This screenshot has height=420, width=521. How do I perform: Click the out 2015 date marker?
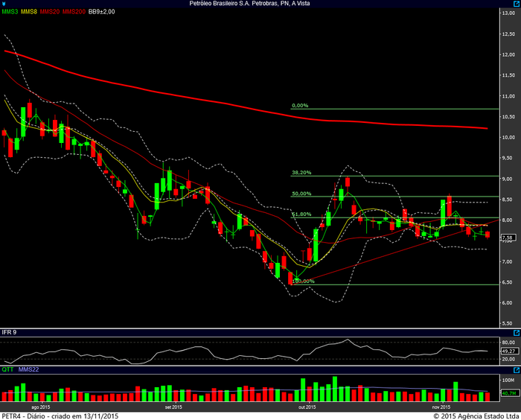pyautogui.click(x=307, y=407)
